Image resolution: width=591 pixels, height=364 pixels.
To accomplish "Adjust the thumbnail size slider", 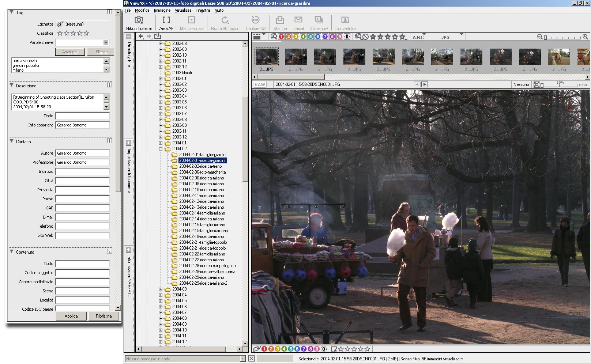I will pos(562,37).
